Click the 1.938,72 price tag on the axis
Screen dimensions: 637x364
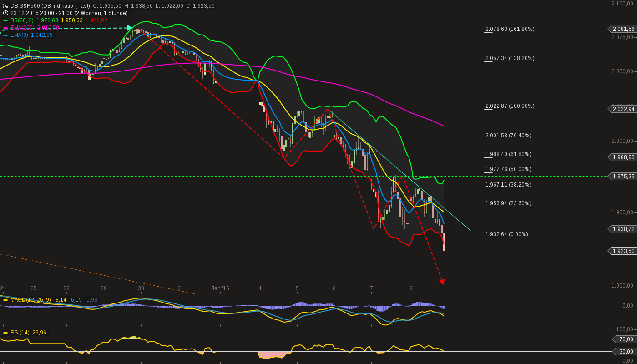(623, 229)
